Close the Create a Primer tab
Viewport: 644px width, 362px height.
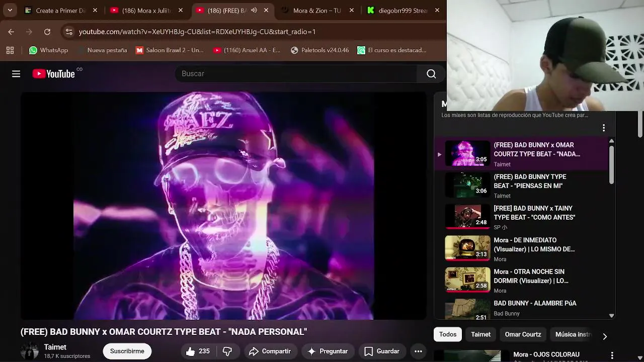(95, 10)
